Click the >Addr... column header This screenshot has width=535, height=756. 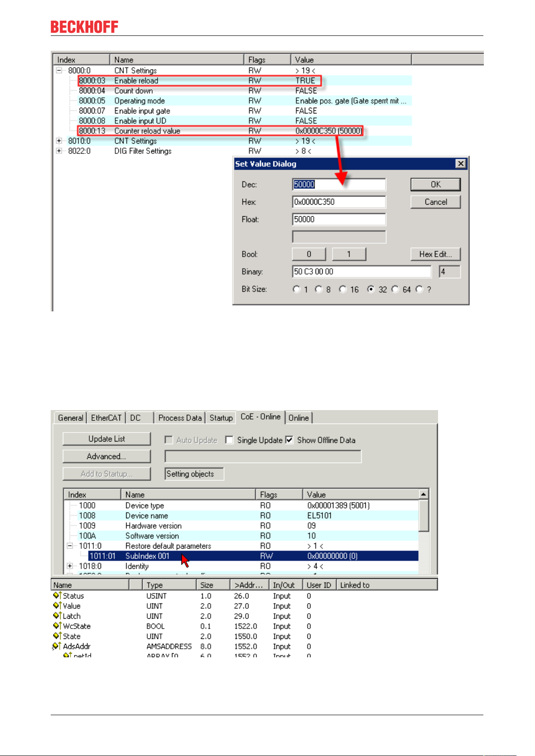coord(249,585)
